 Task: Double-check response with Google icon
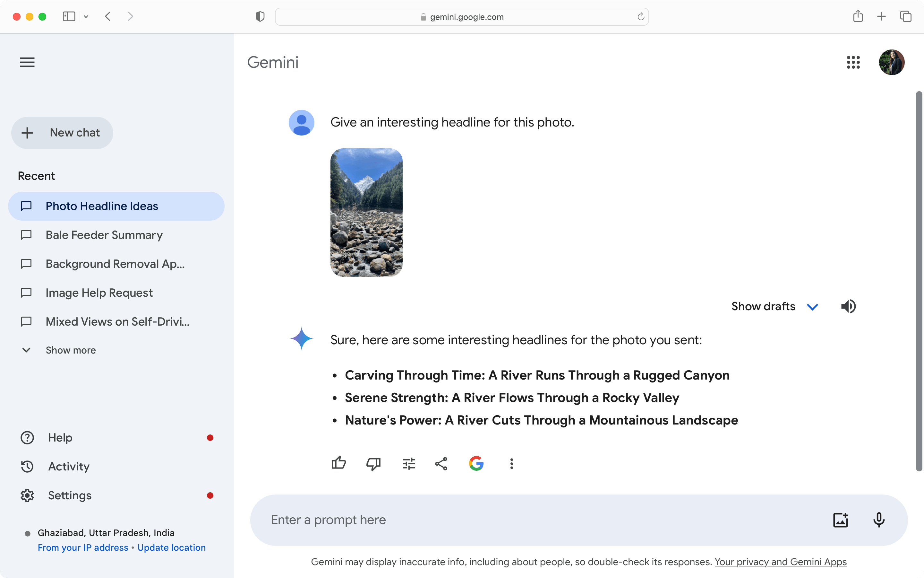pyautogui.click(x=476, y=464)
